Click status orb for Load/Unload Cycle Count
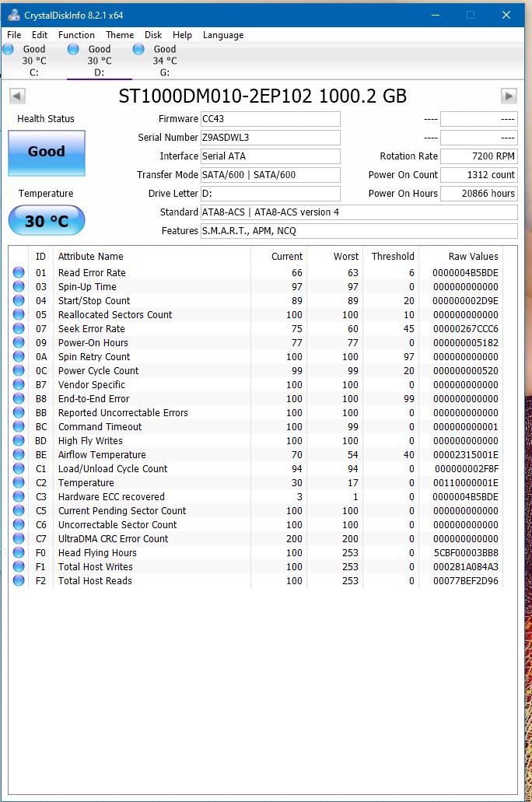532x802 pixels. tap(19, 468)
